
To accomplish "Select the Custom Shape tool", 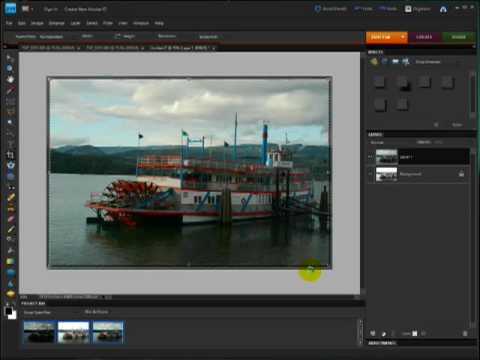I will tap(10, 272).
